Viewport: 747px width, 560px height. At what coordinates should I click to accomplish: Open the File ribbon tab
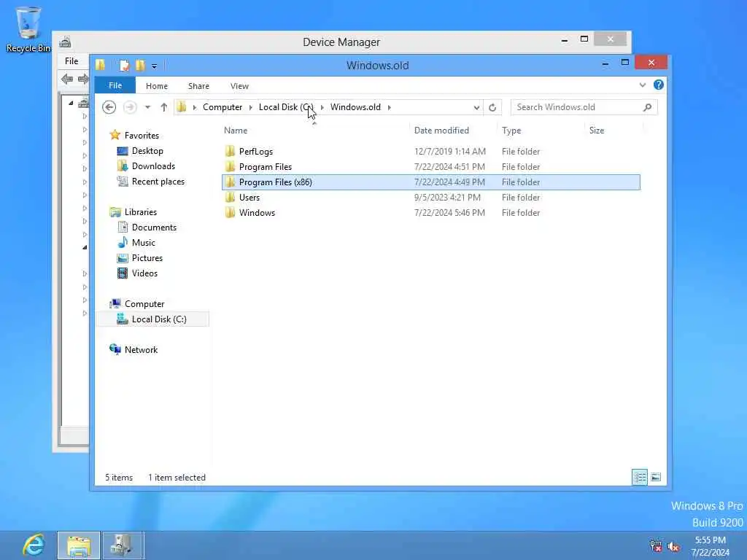(x=115, y=86)
